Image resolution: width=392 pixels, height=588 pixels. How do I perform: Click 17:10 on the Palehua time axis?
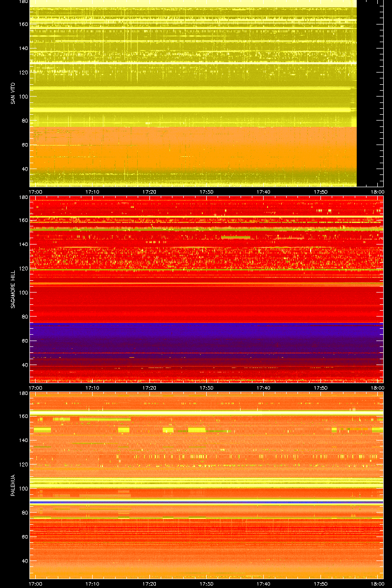[x=93, y=584]
